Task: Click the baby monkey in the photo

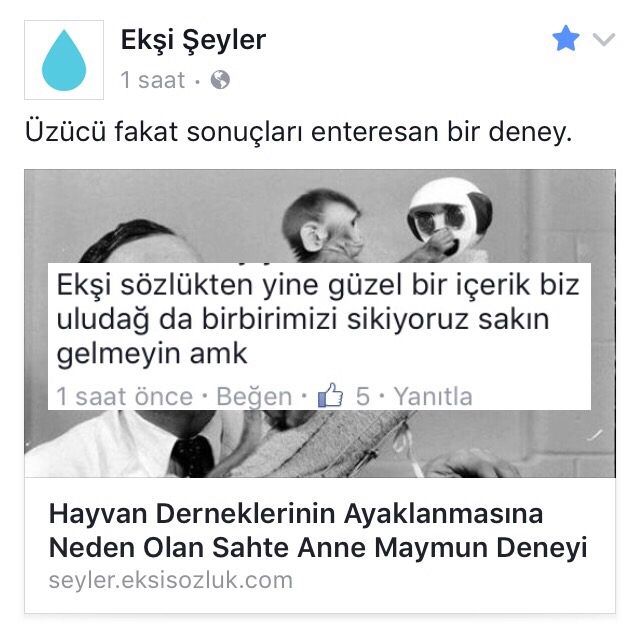Action: pos(324,227)
